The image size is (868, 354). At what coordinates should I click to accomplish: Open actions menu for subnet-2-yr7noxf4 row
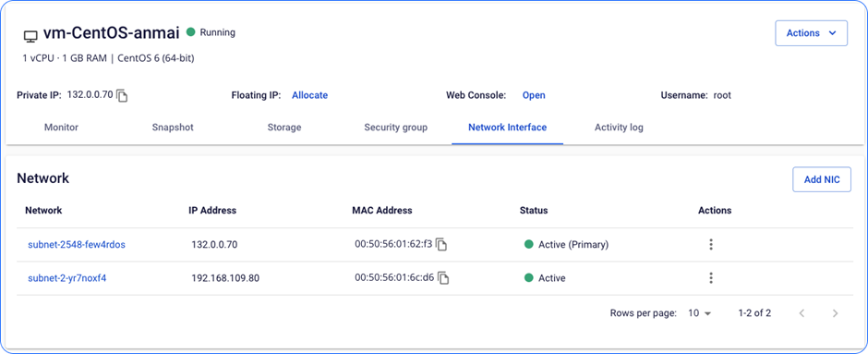point(711,278)
